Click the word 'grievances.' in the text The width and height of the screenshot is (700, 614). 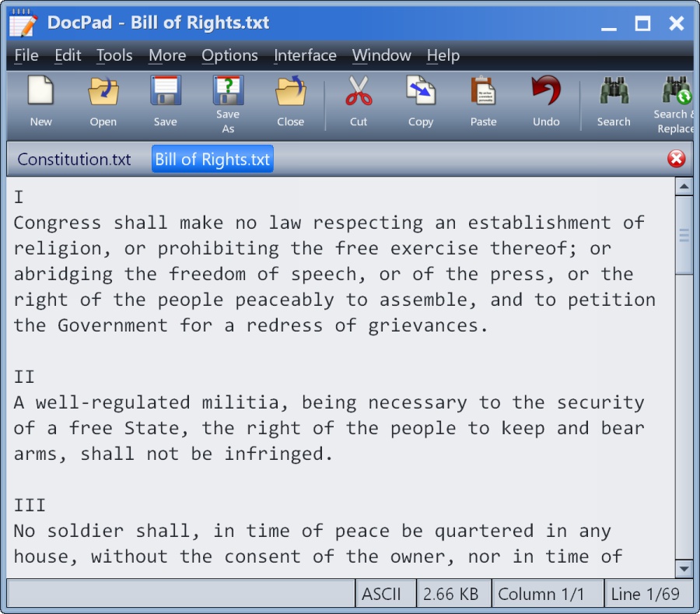pyautogui.click(x=429, y=326)
